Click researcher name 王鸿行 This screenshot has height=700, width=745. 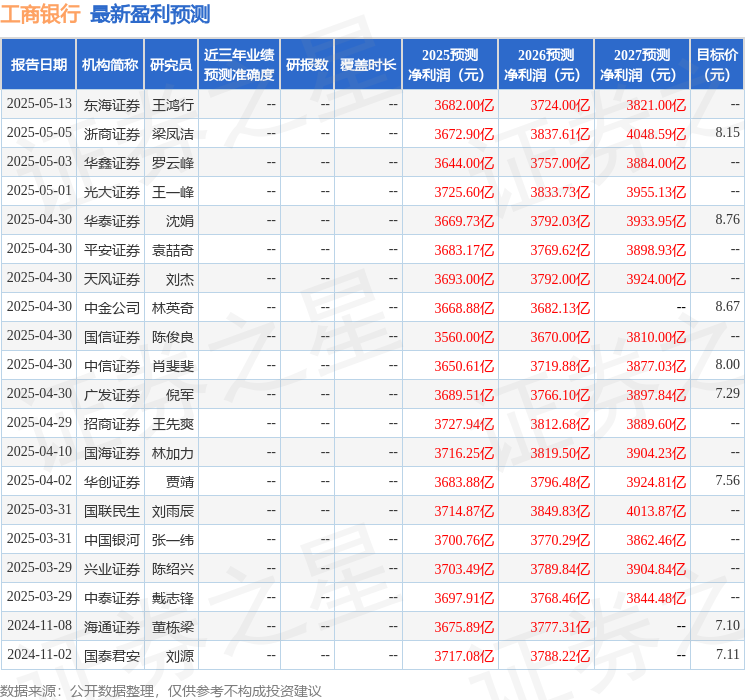click(172, 105)
